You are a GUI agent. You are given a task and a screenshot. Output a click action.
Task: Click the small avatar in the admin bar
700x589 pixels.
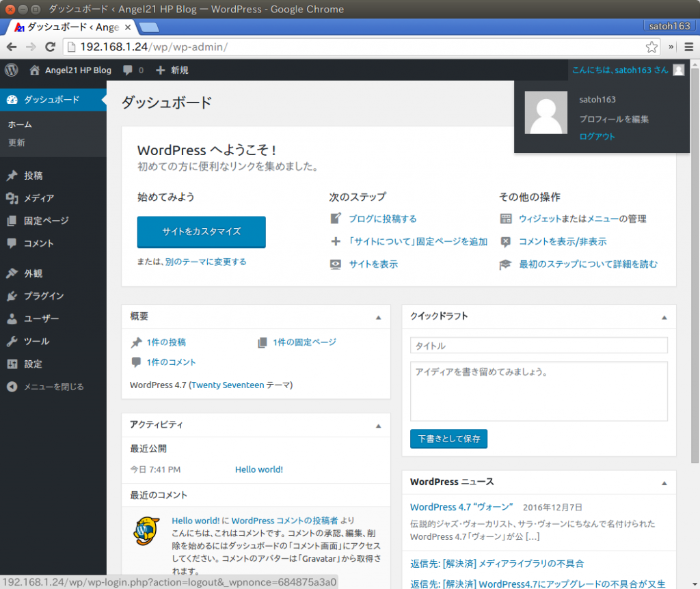coord(679,70)
